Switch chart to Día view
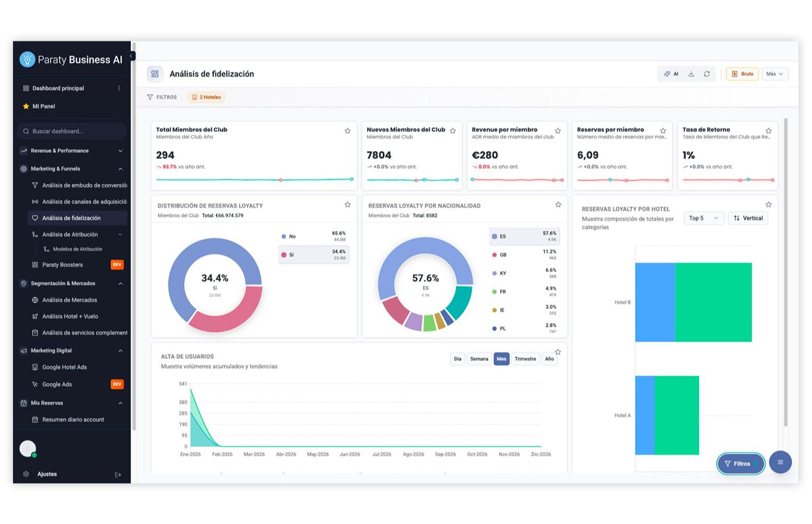The height and width of the screenshot is (524, 812). [x=457, y=359]
